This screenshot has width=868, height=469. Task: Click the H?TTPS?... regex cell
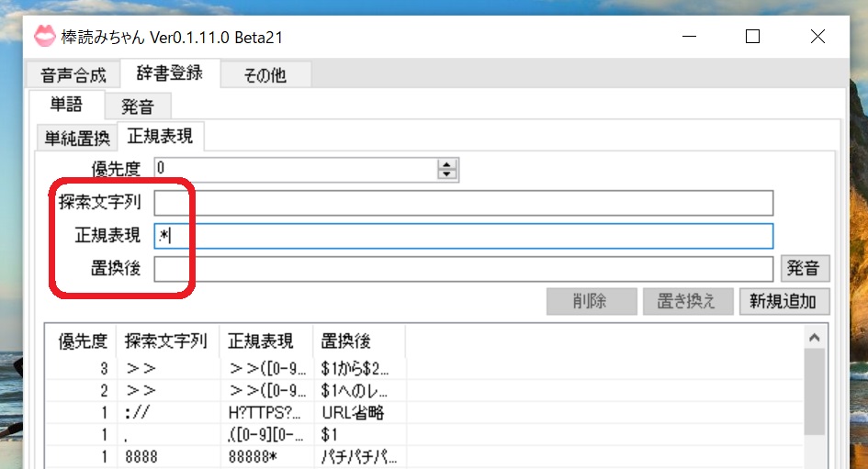[x=265, y=413]
